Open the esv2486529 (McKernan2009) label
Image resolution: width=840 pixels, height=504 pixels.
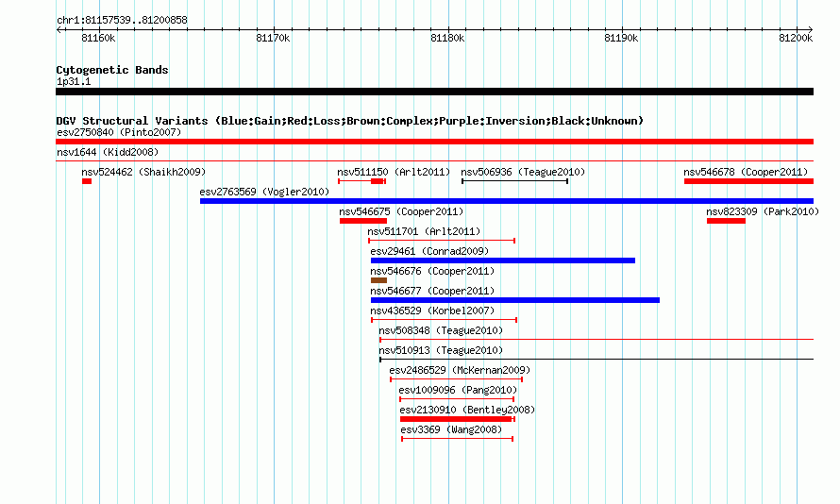pos(460,370)
